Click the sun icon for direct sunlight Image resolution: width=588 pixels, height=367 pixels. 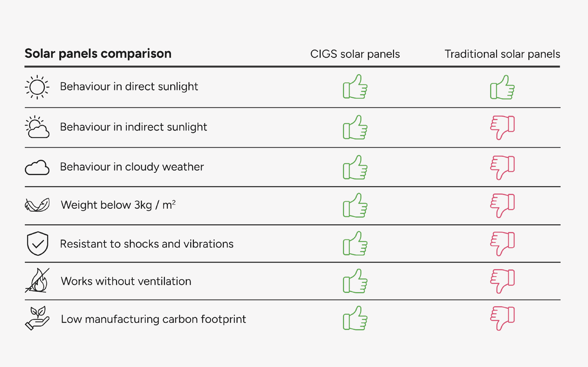[37, 87]
